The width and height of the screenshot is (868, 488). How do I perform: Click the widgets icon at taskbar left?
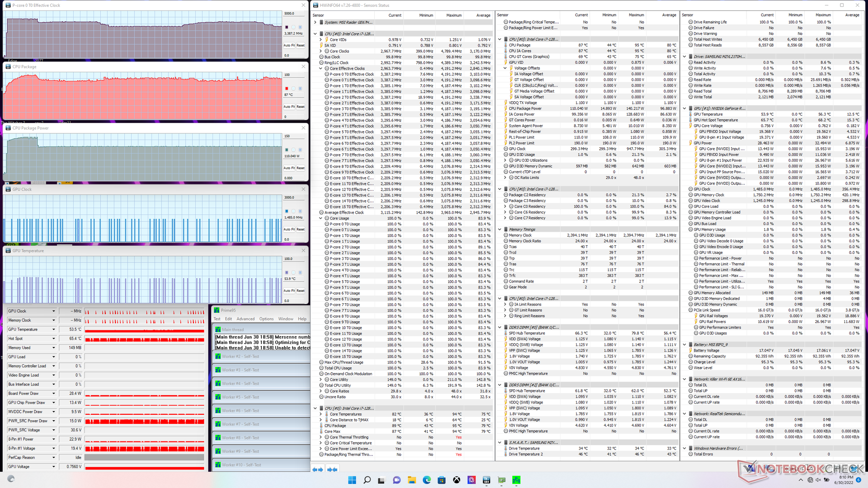point(11,479)
